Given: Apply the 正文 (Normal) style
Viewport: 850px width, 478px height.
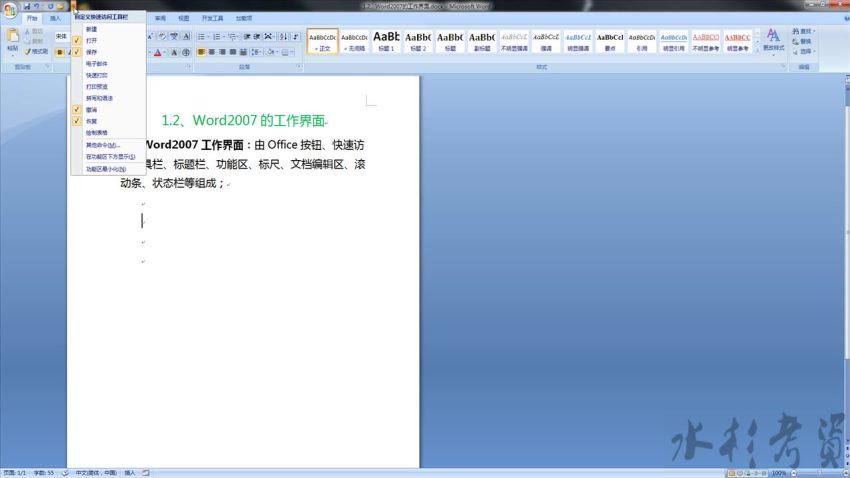Looking at the screenshot, I should pos(323,41).
